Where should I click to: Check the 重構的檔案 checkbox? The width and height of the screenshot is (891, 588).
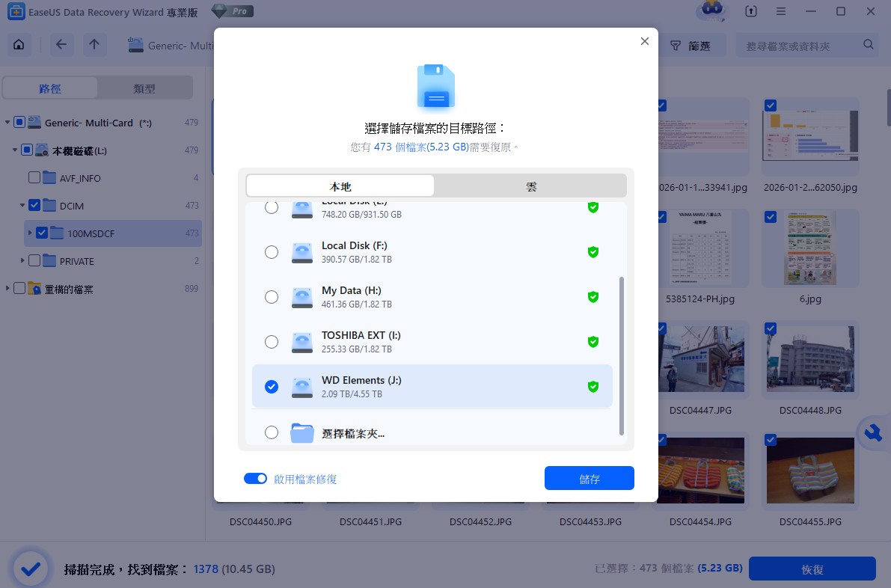(x=19, y=288)
